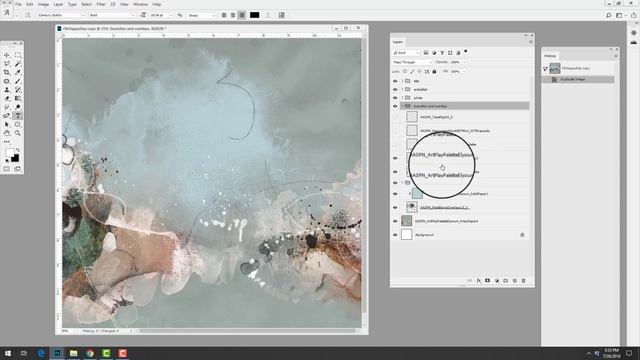Toggle lock all in Layers panel
This screenshot has width=640, height=360.
(x=434, y=71)
